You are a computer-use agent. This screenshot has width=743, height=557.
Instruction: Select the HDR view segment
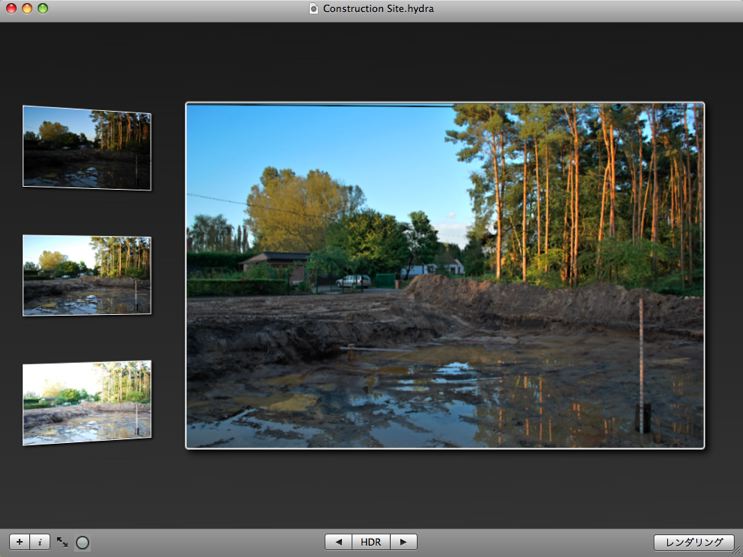click(x=371, y=541)
